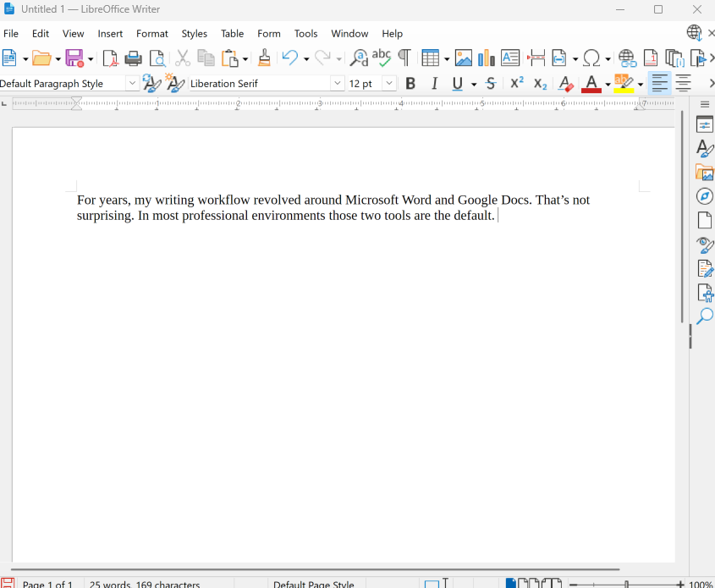This screenshot has height=588, width=715.
Task: Toggle formatting marks (pilcrow icon)
Action: coord(404,58)
